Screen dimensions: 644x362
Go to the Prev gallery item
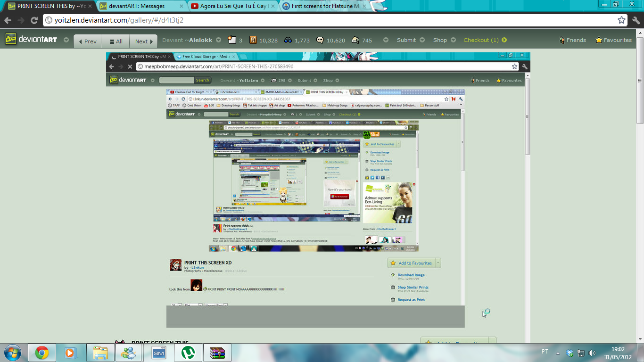88,41
